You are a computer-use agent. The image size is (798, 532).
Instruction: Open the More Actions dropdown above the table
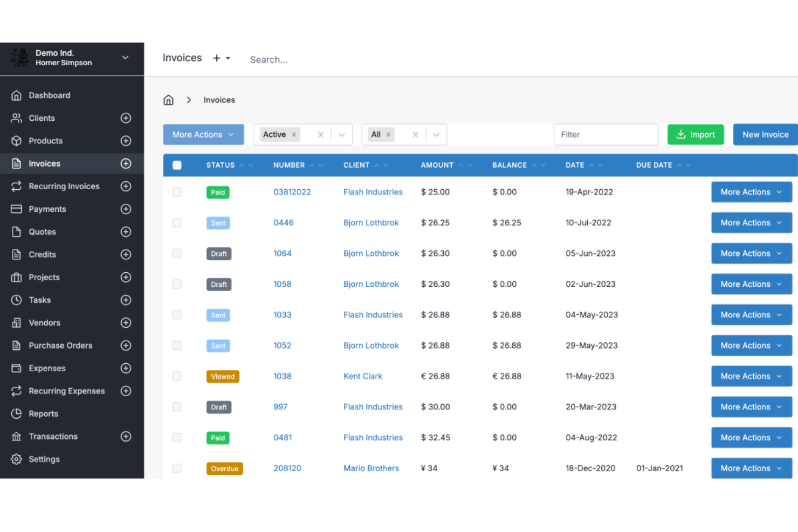pyautogui.click(x=203, y=134)
